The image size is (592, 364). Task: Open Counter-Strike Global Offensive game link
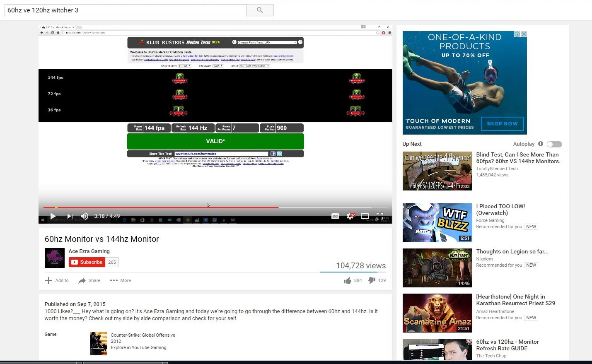click(x=143, y=335)
